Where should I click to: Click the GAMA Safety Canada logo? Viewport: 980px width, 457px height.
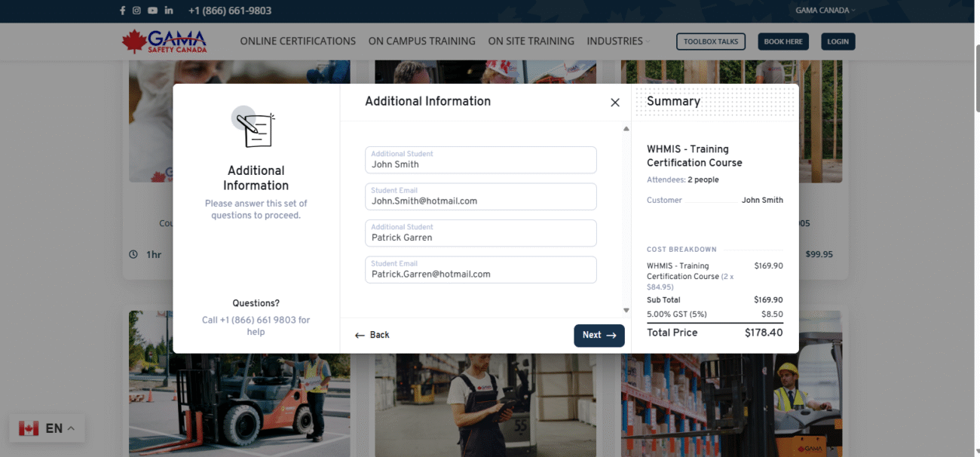(164, 41)
